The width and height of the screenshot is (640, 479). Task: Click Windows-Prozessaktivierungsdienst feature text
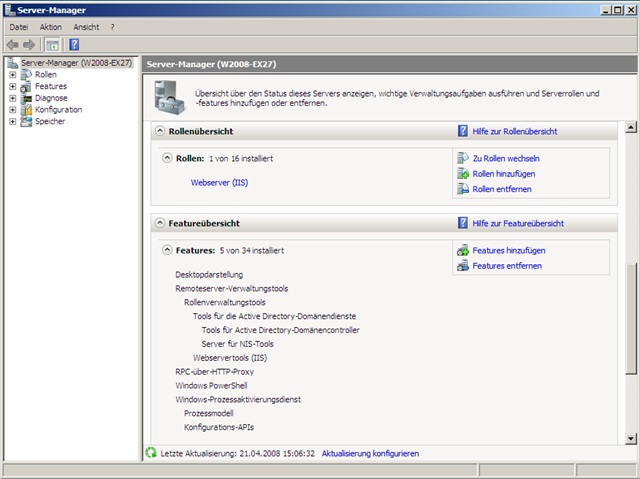click(x=238, y=399)
